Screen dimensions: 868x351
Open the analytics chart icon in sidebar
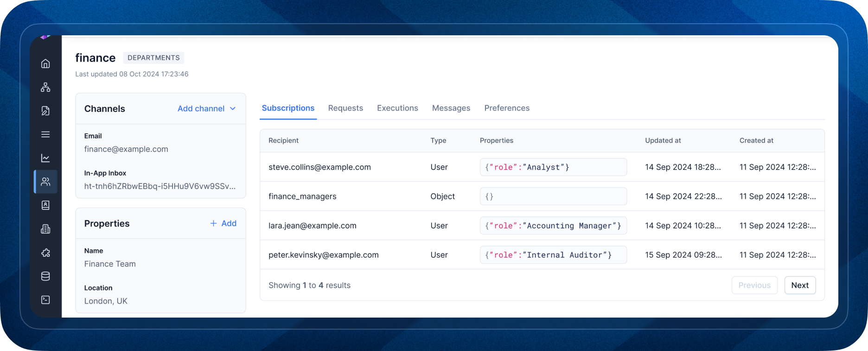click(x=45, y=158)
